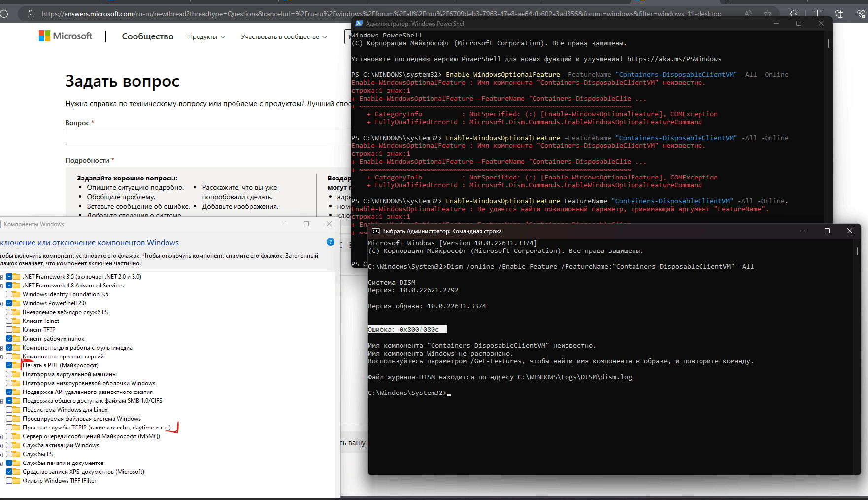Select Простые службы TCPIP row

[x=97, y=428]
